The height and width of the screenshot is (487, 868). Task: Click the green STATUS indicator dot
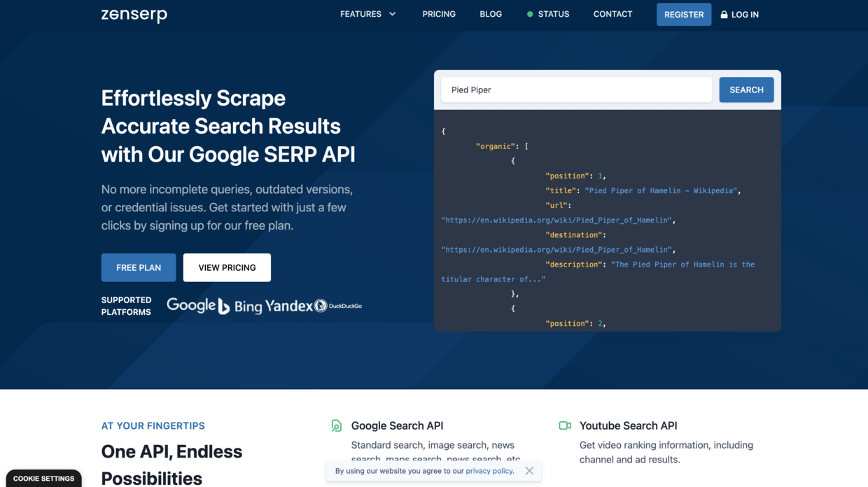[x=529, y=13]
